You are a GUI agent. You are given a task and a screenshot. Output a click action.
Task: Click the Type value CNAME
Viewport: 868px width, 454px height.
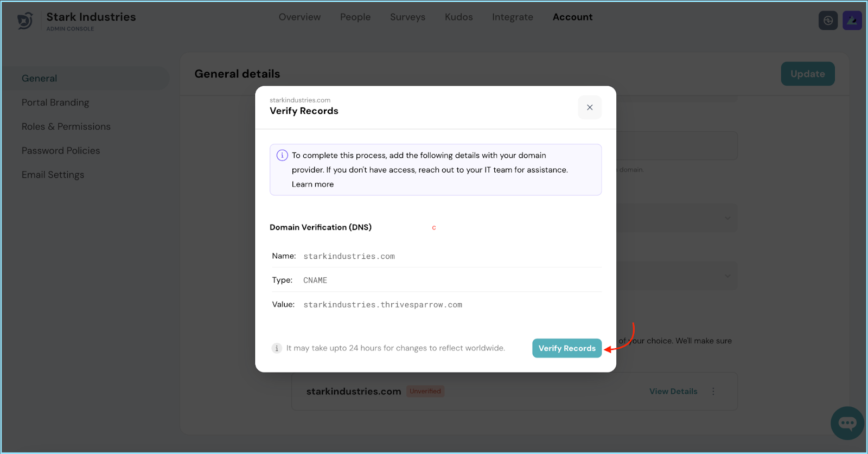point(315,280)
